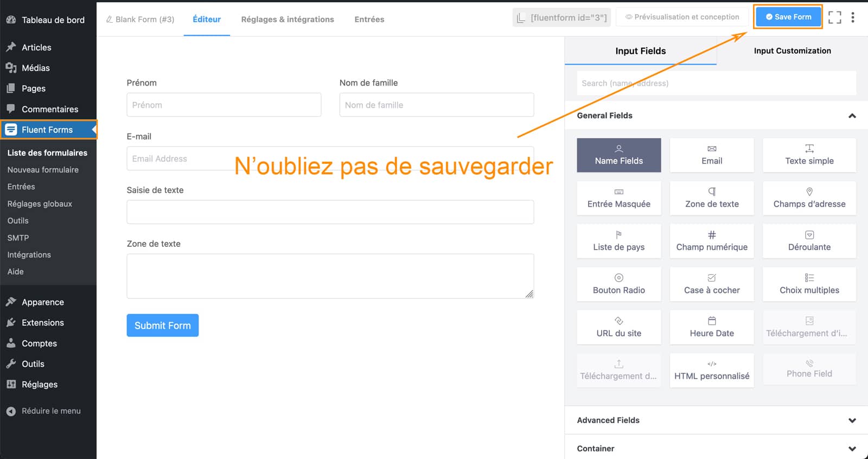Viewport: 868px width, 459px height.
Task: Open Intégrations submenu link
Action: click(29, 254)
